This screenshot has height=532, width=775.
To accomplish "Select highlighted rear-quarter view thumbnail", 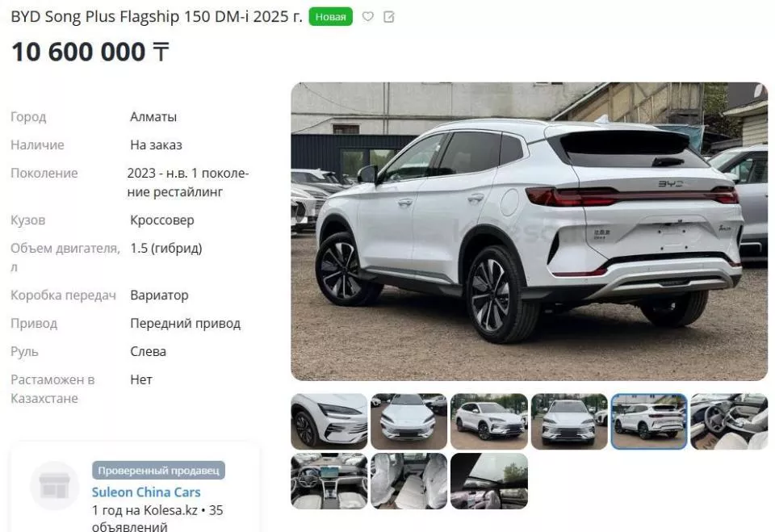I will 649,421.
